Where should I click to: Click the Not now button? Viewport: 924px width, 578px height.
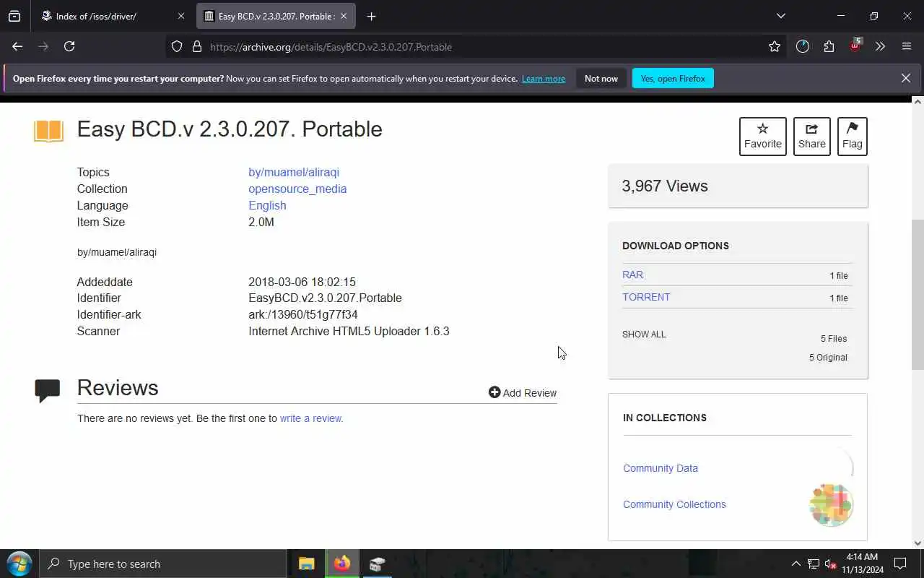pyautogui.click(x=601, y=78)
